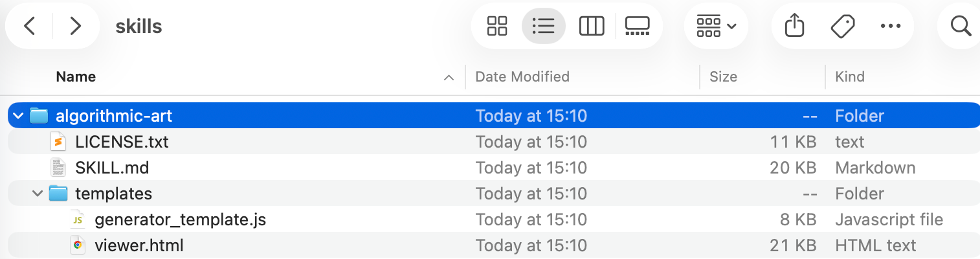Click the 20 KB size of SKILL.md

792,168
